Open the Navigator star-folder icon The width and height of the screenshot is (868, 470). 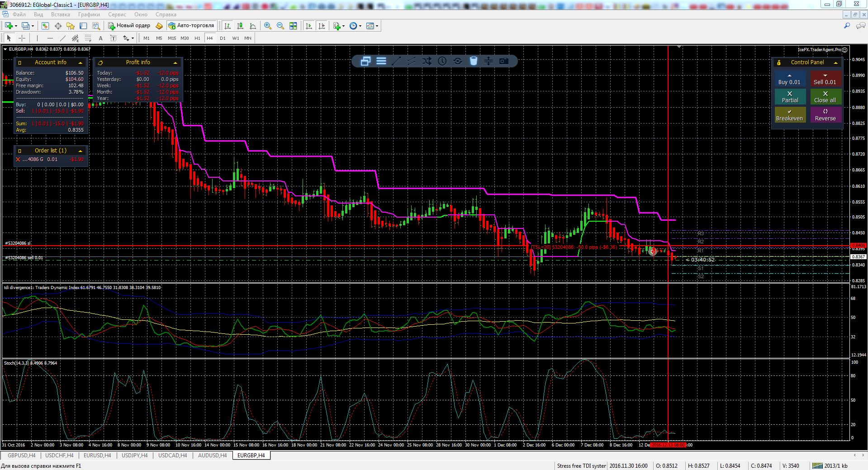click(71, 26)
